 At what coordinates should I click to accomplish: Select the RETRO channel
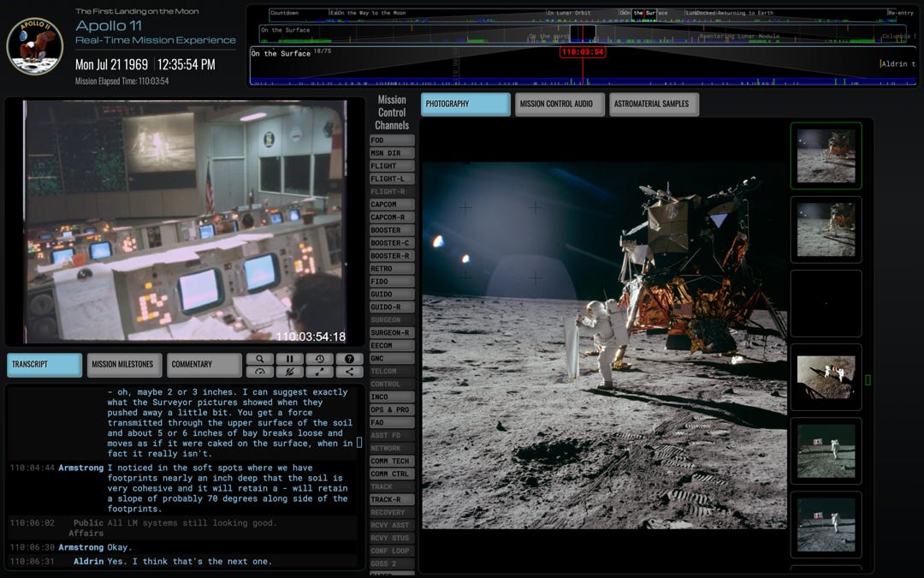coord(392,269)
